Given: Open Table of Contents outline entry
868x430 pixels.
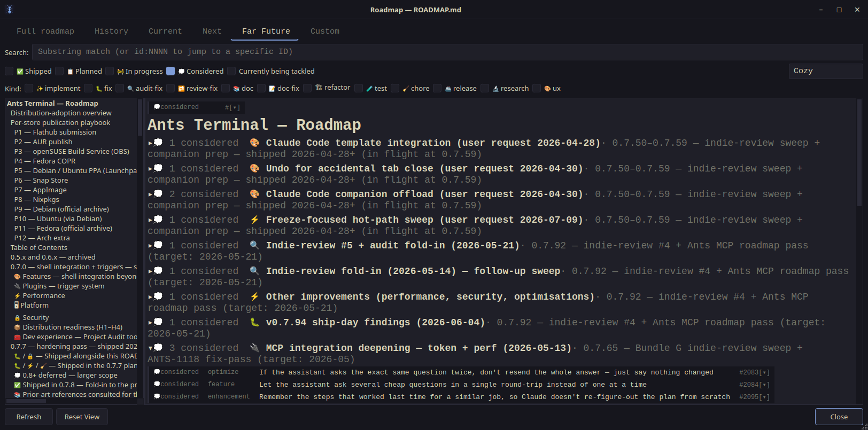Looking at the screenshot, I should [x=38, y=248].
